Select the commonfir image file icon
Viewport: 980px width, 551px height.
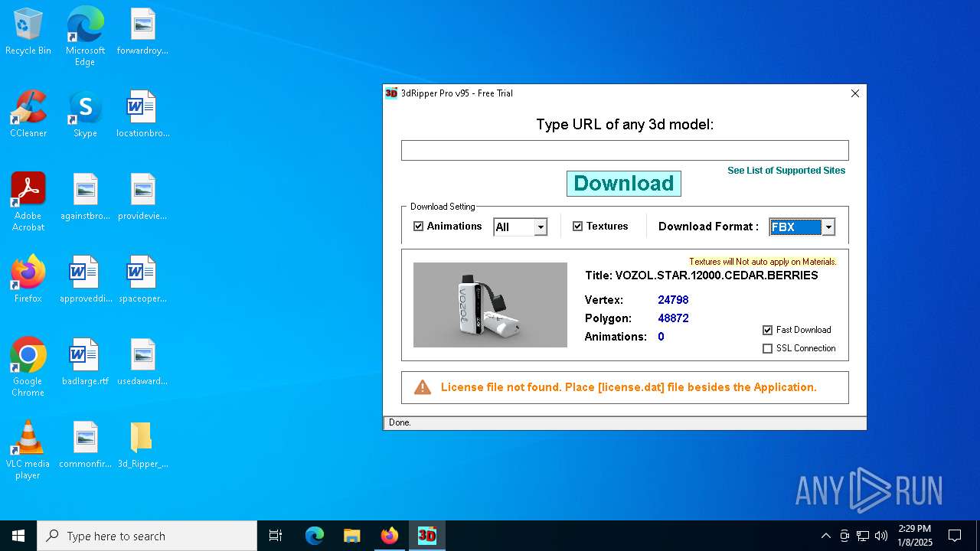(85, 445)
